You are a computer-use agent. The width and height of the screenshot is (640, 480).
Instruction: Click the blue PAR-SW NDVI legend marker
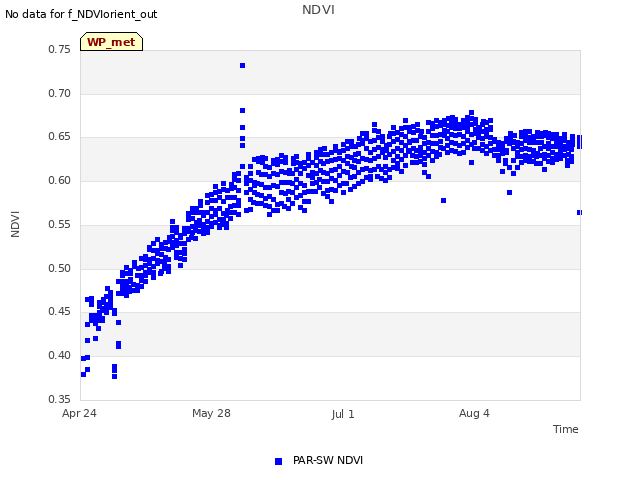[x=278, y=461]
